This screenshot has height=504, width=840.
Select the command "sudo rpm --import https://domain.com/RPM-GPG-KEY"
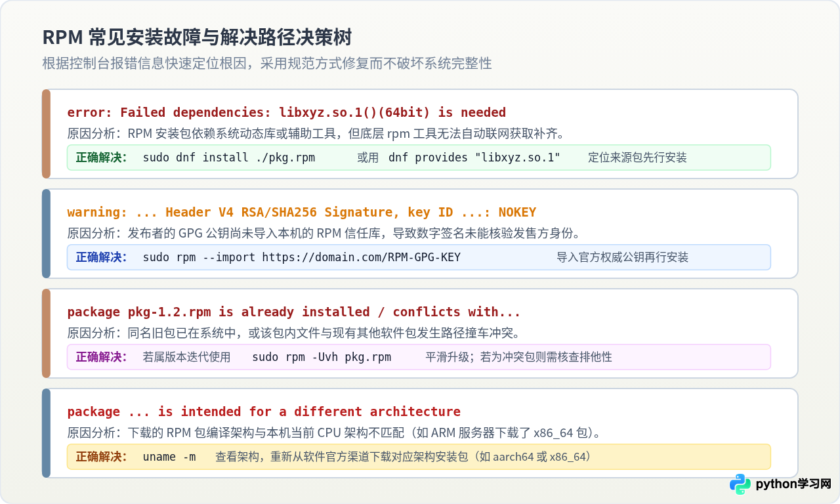[302, 257]
